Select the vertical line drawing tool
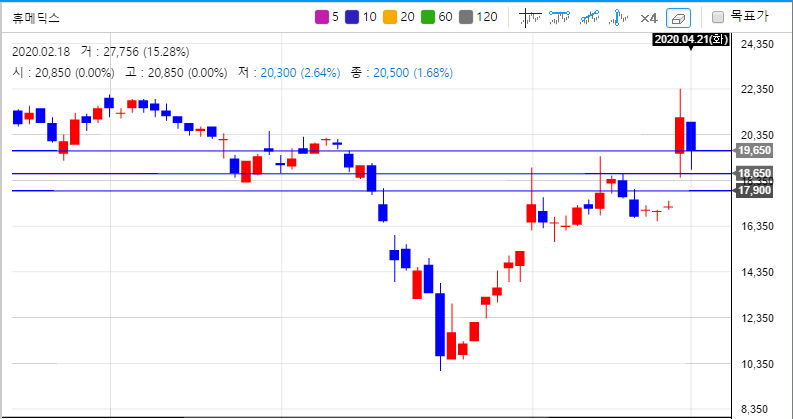Screen dimensions: 793x419 click(x=618, y=18)
